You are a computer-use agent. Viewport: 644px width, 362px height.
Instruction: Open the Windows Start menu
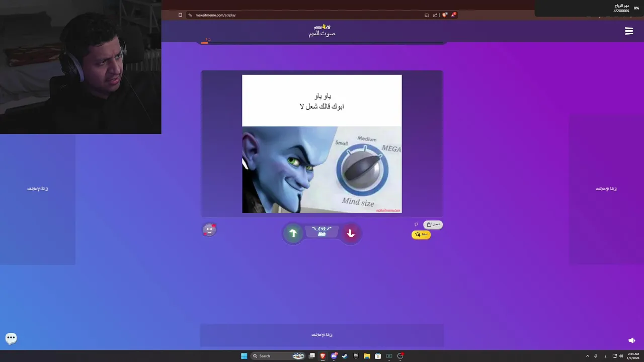click(244, 356)
